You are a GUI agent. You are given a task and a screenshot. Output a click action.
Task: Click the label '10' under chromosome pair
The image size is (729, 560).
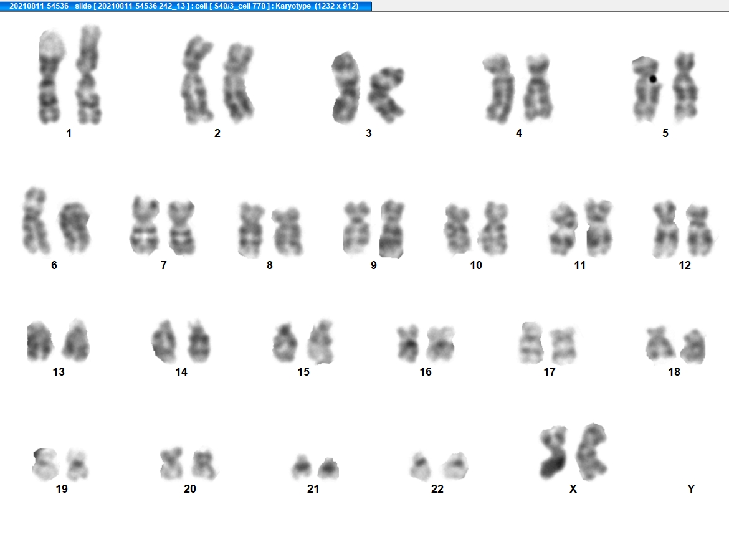click(x=476, y=265)
